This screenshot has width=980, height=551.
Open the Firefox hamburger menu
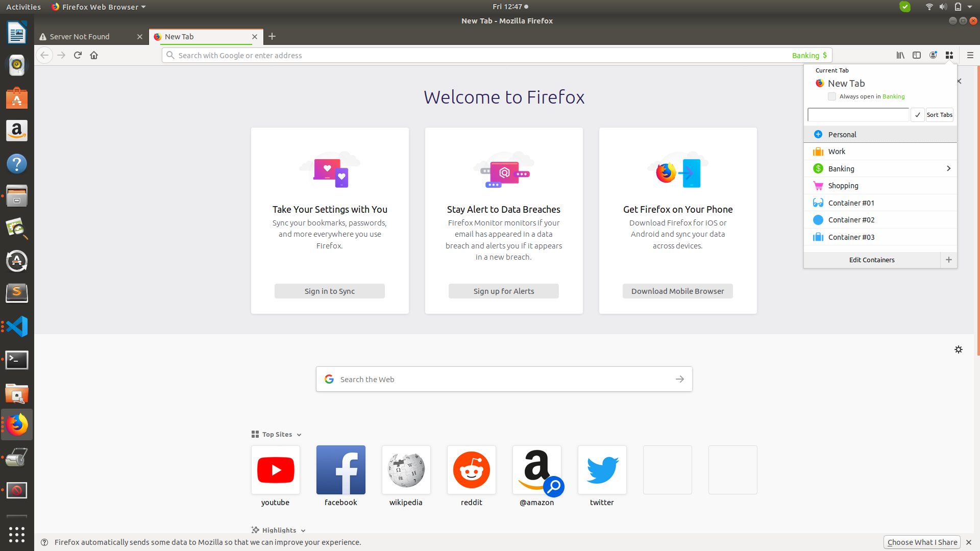pos(970,55)
